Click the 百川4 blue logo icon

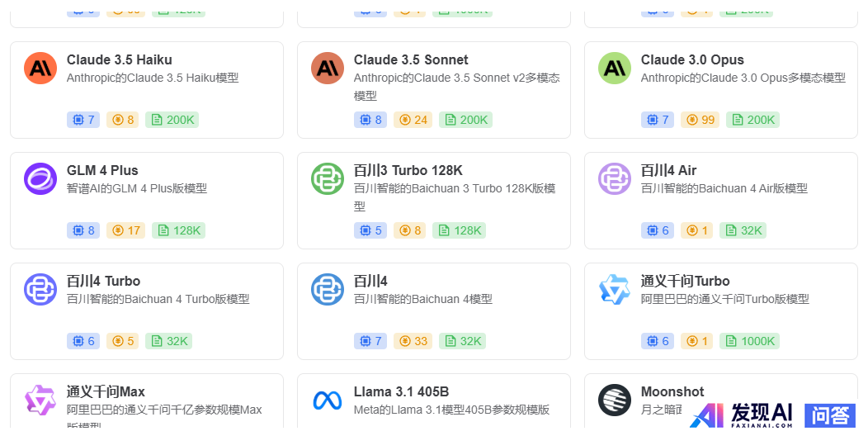328,289
